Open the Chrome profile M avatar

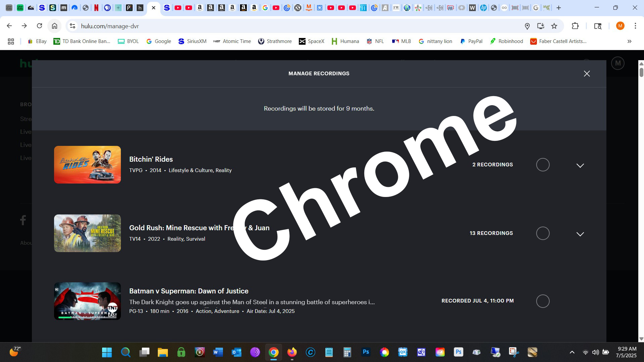coord(620,26)
